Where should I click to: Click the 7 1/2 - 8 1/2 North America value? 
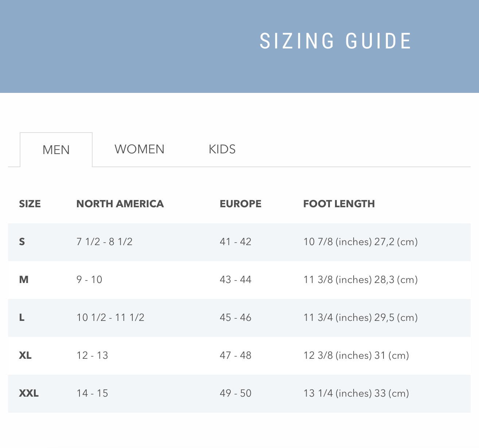104,242
